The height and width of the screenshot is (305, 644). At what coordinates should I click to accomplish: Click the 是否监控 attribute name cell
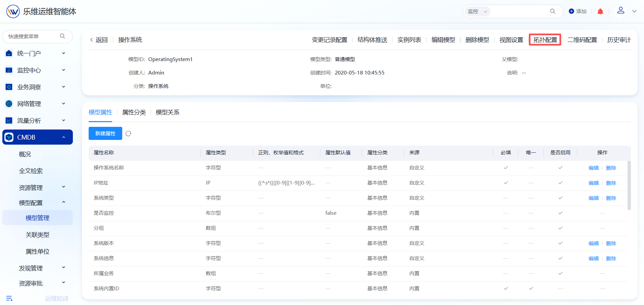coord(104,213)
